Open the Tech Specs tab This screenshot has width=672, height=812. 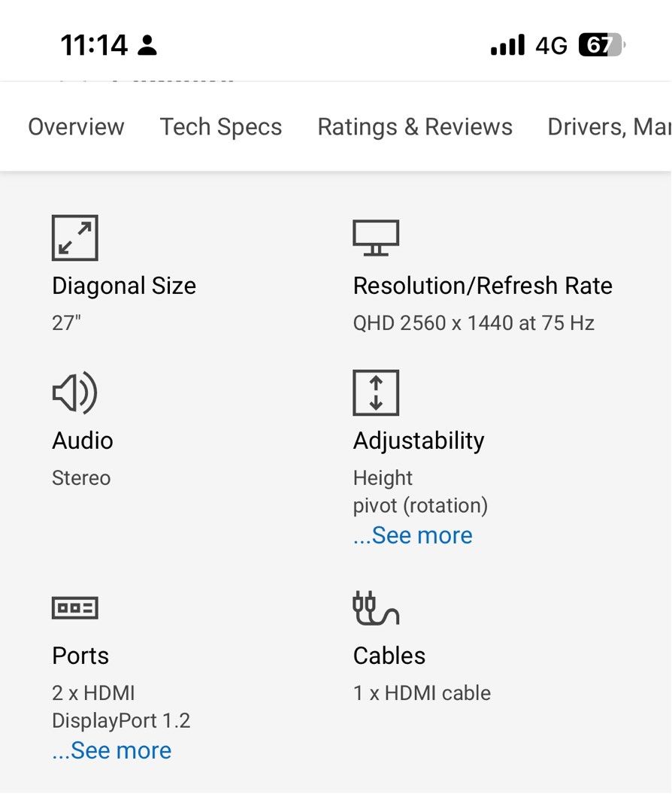221,127
